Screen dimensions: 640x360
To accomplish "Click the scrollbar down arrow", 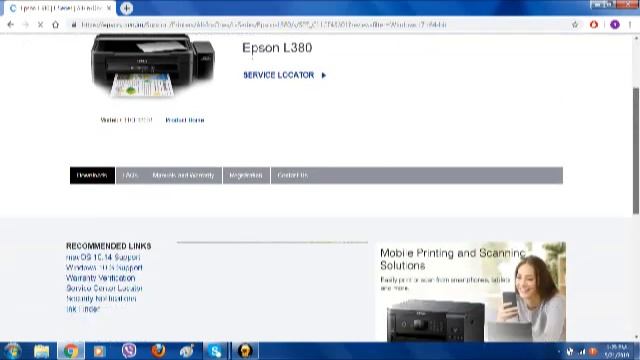I will tap(636, 338).
